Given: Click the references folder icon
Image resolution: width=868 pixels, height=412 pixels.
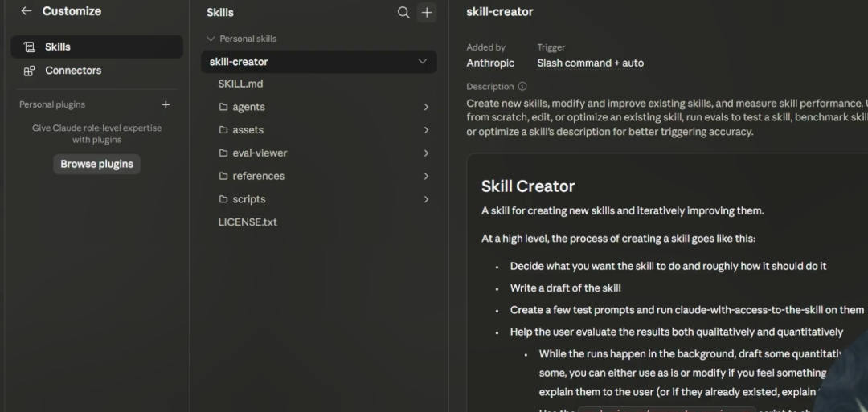Looking at the screenshot, I should [223, 177].
